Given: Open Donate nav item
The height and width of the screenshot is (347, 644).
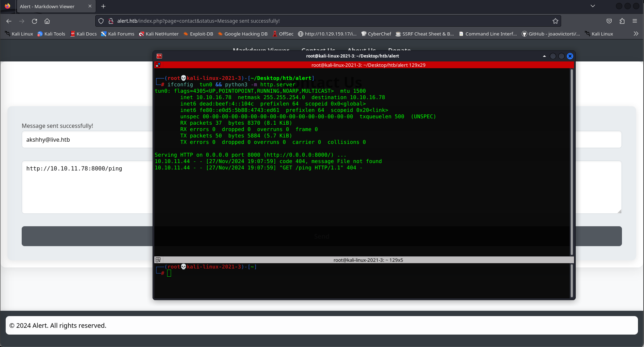Looking at the screenshot, I should pos(399,50).
